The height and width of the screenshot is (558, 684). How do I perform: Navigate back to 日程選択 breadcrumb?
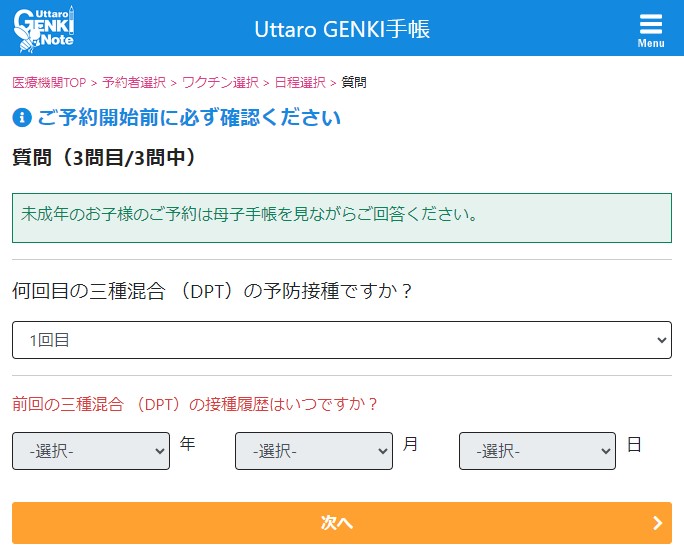coord(300,82)
